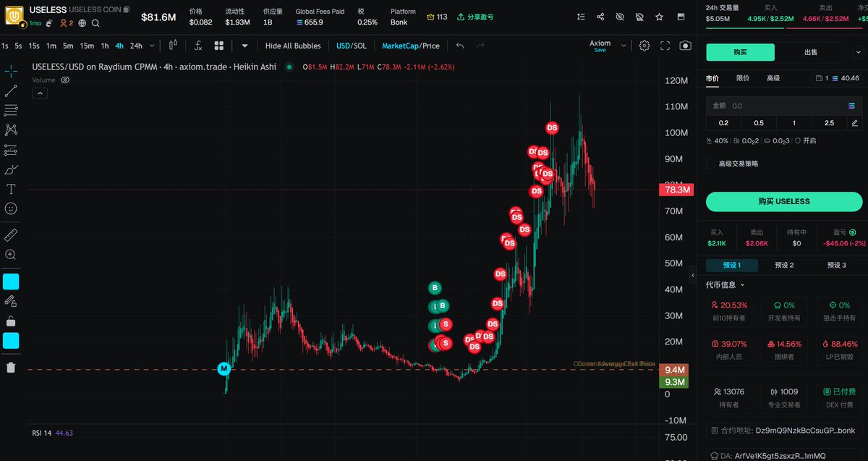Switch to the 市价 tab
Viewport: 868px width, 461px height.
point(712,78)
